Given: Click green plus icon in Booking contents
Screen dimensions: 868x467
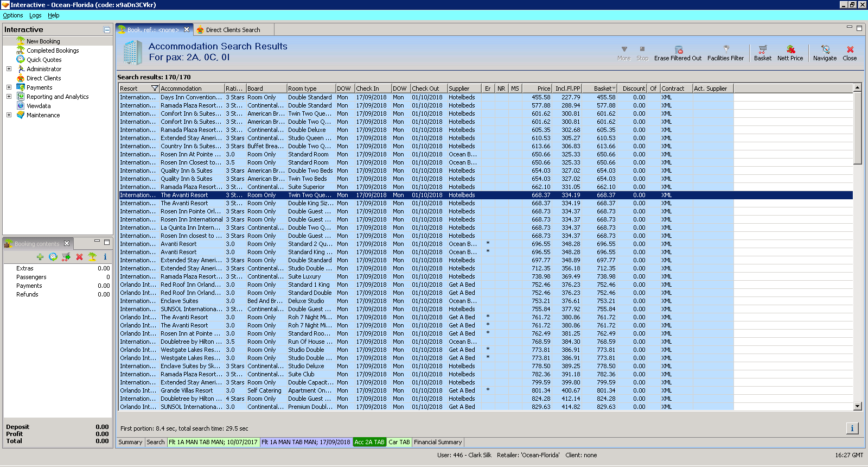Looking at the screenshot, I should 40,257.
